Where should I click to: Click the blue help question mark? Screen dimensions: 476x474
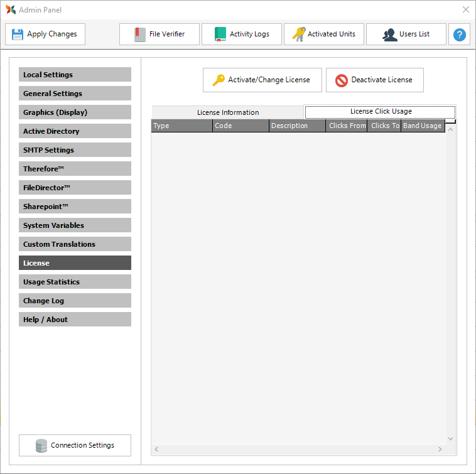tap(460, 35)
